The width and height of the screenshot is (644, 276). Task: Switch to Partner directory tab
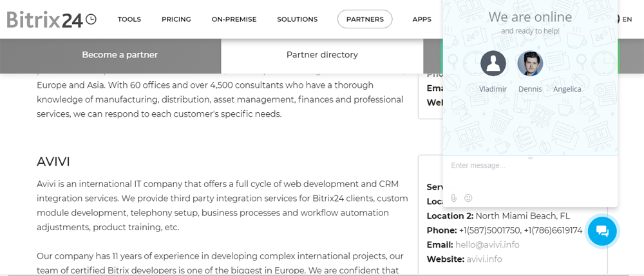(x=322, y=55)
